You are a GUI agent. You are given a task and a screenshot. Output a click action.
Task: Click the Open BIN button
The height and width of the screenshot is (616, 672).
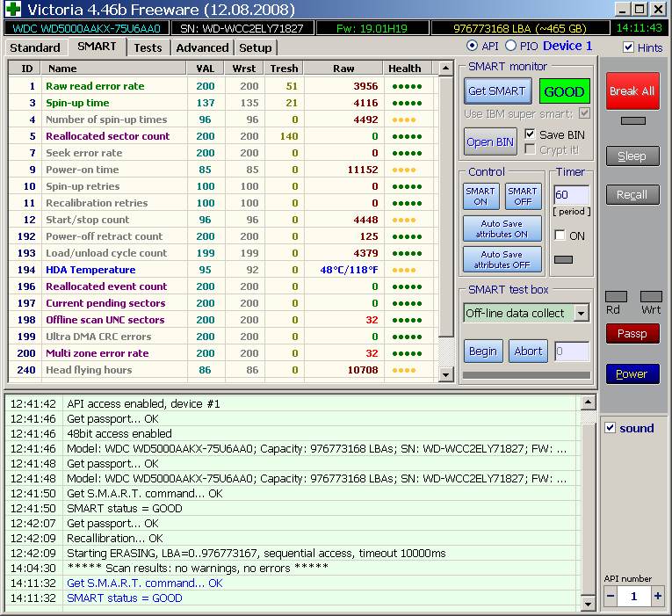(x=490, y=141)
